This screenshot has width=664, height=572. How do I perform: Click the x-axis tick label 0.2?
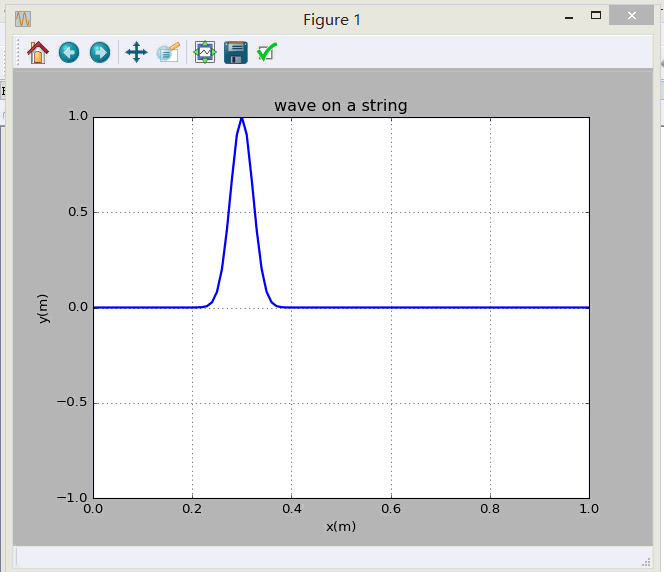click(192, 508)
